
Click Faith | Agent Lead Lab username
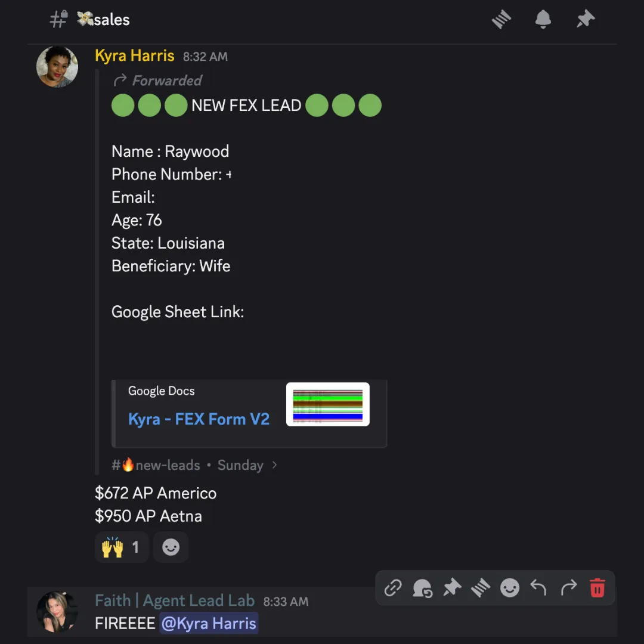click(175, 600)
